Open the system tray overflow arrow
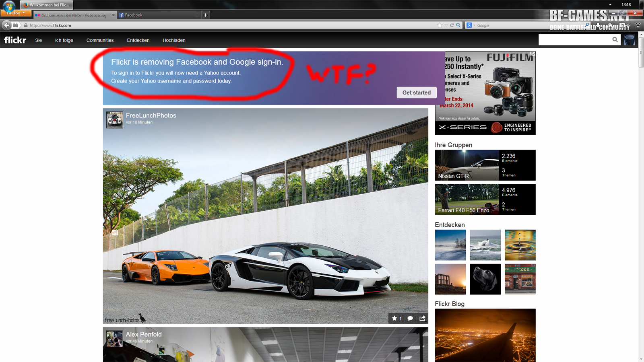Image resolution: width=644 pixels, height=362 pixels. point(610,5)
